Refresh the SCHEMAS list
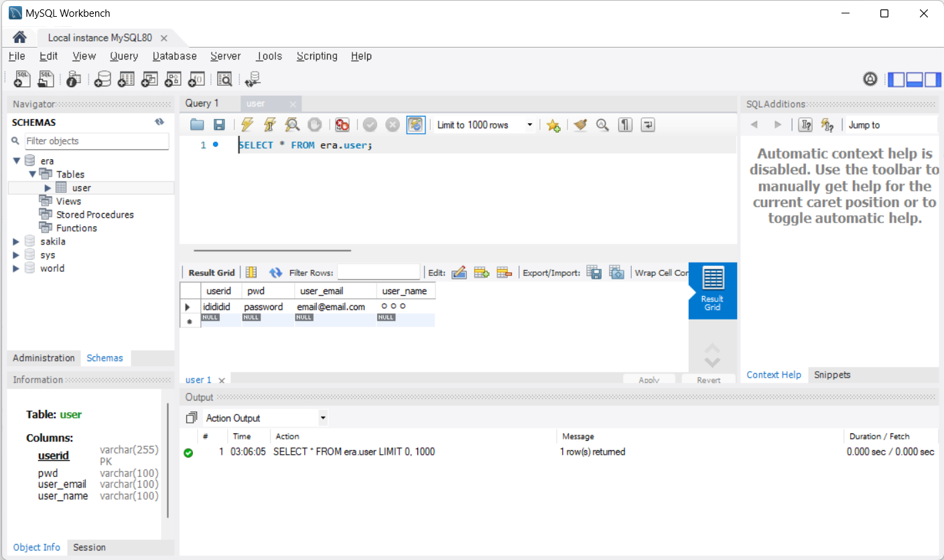Image resolution: width=944 pixels, height=560 pixels. [159, 122]
